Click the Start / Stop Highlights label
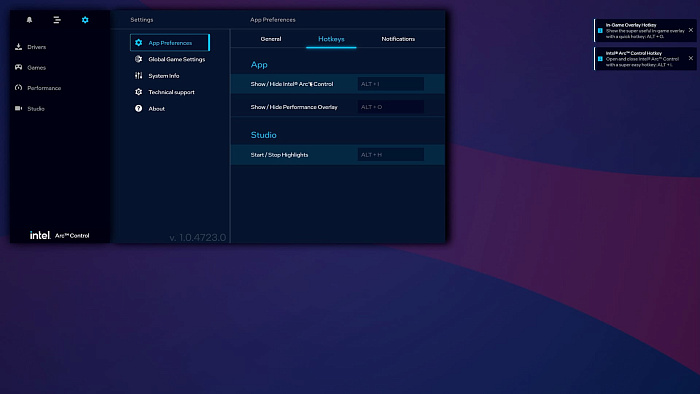This screenshot has height=394, width=700. [x=279, y=155]
